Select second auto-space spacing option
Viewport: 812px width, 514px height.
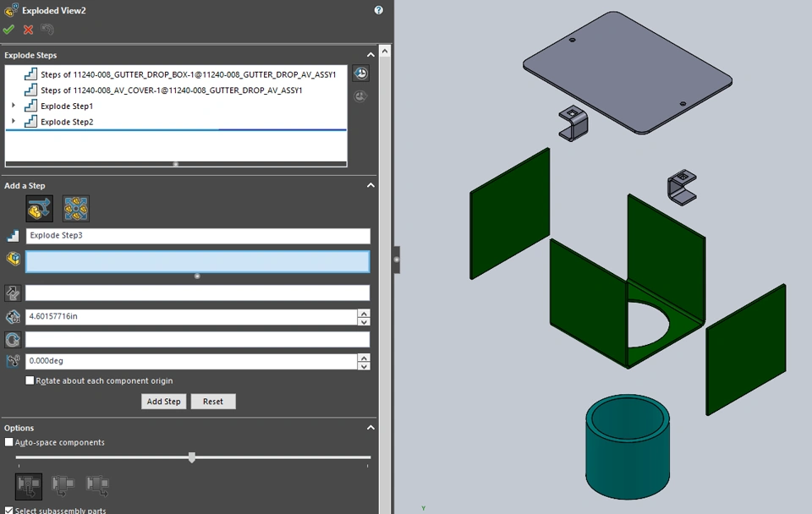tap(63, 485)
